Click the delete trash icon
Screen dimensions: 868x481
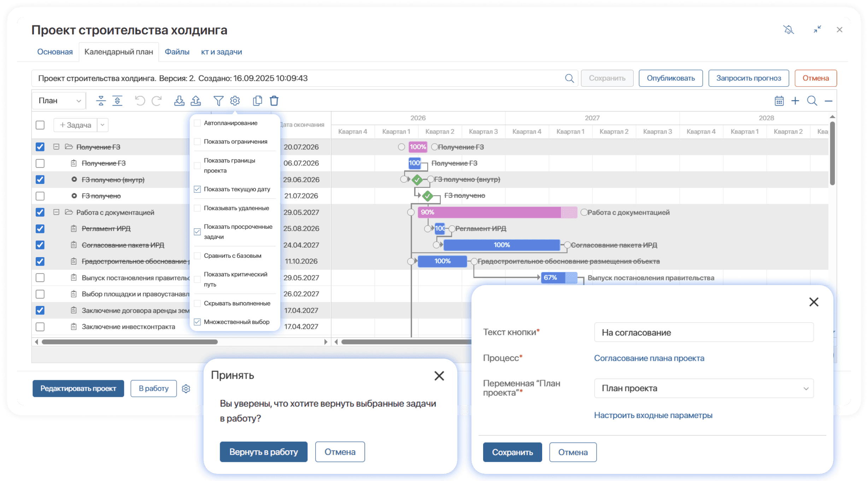[274, 101]
